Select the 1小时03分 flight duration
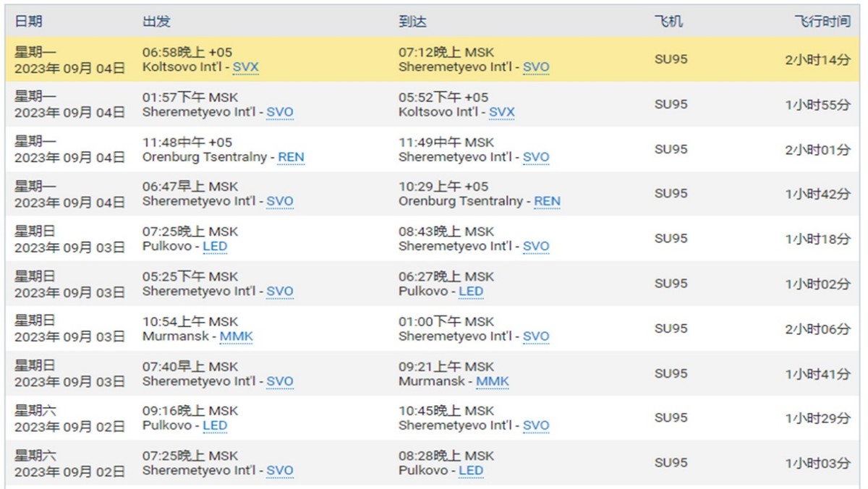868x489 pixels. point(818,463)
